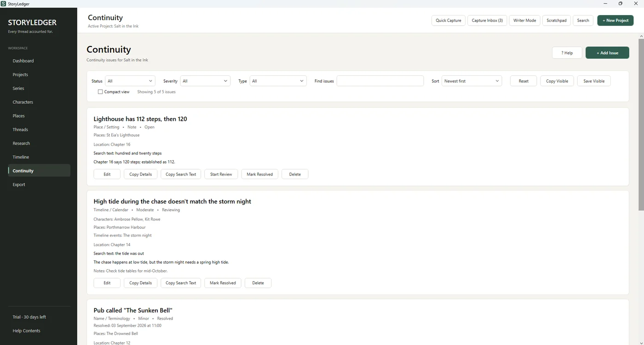Click the ? Help button
The height and width of the screenshot is (345, 644).
coord(567,53)
